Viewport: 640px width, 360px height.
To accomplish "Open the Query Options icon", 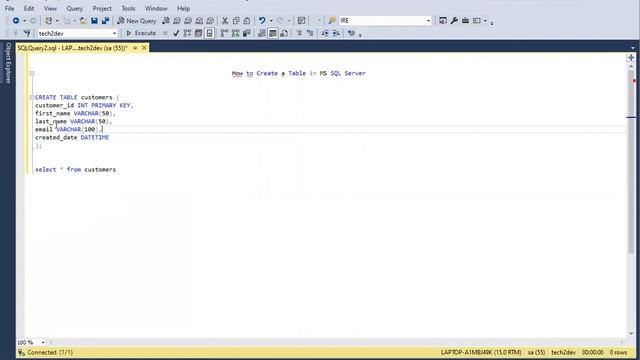I will tap(198, 33).
